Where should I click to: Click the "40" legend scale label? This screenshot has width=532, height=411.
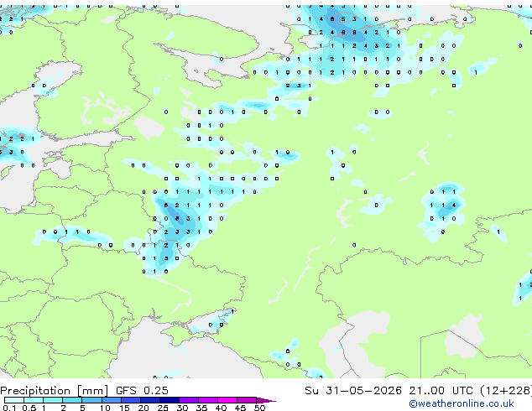point(221,408)
